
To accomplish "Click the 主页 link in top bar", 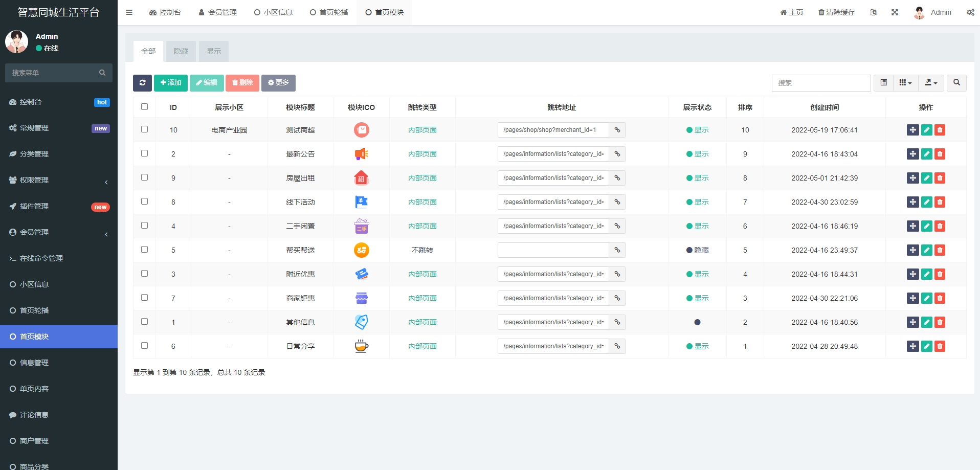I will [792, 12].
